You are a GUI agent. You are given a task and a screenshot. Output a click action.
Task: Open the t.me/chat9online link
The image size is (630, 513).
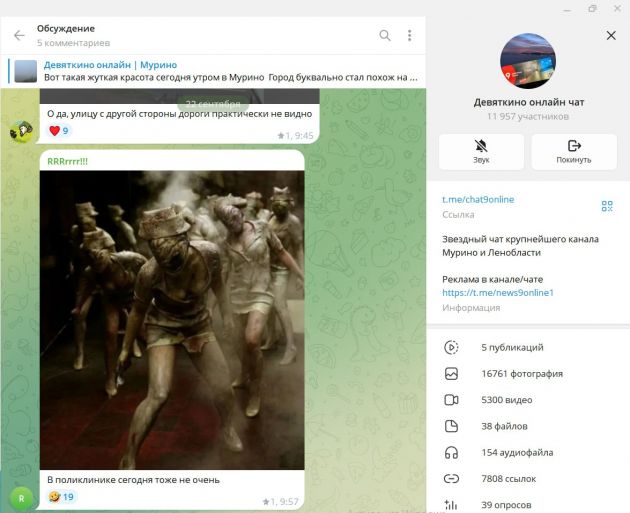(x=478, y=199)
